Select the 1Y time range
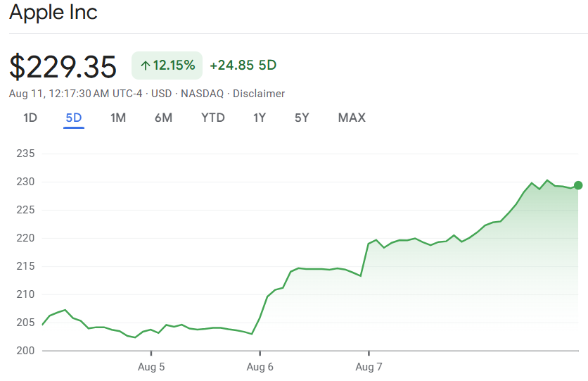This screenshot has height=381, width=588. click(260, 118)
